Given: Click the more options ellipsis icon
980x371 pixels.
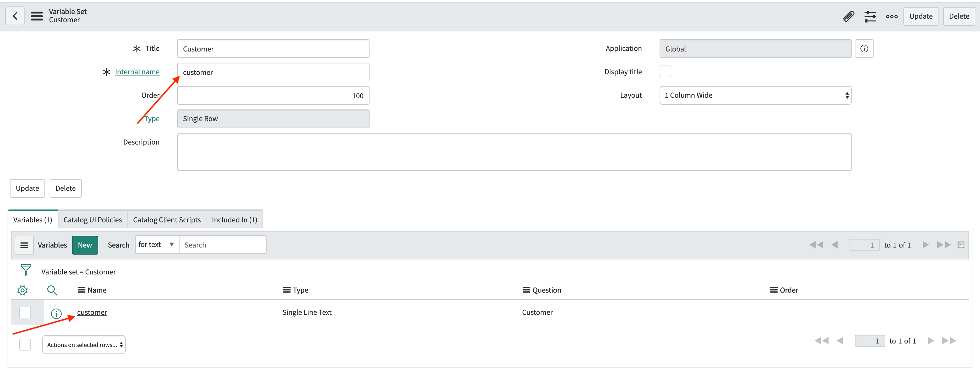Looking at the screenshot, I should (891, 16).
